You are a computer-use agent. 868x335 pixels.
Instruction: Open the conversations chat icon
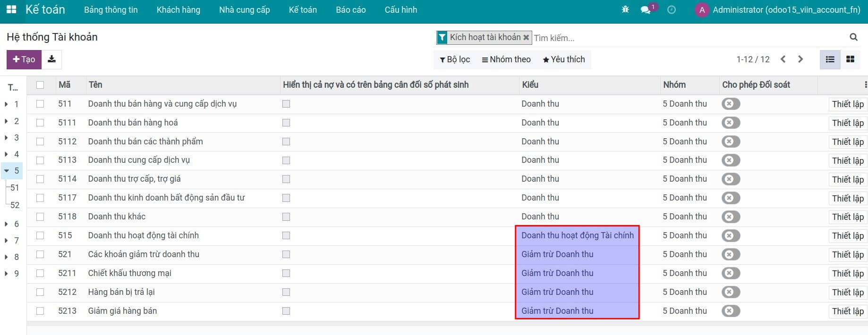point(645,10)
